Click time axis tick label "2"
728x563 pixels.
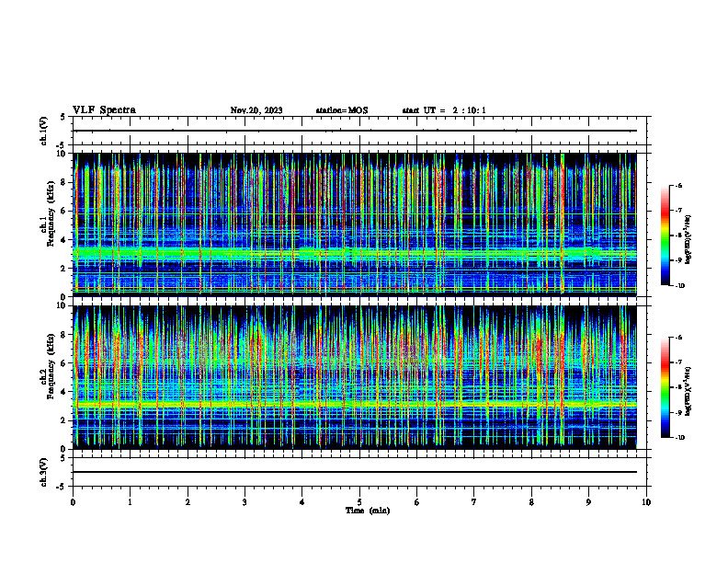pos(188,502)
